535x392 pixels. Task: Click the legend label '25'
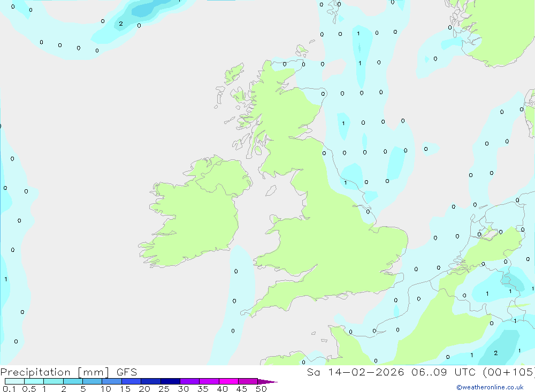click(x=164, y=389)
